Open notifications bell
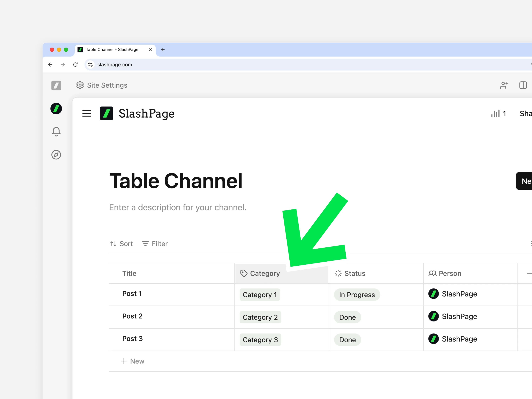This screenshot has height=399, width=532. 56,132
